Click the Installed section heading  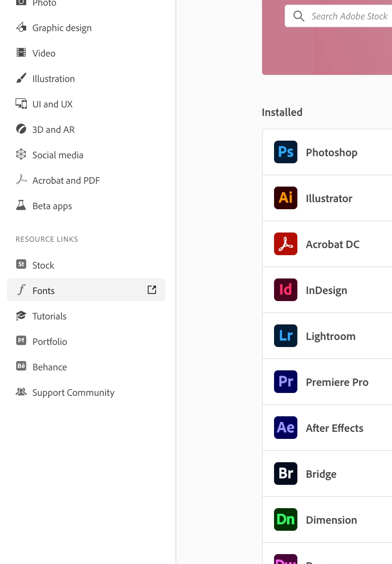point(282,112)
